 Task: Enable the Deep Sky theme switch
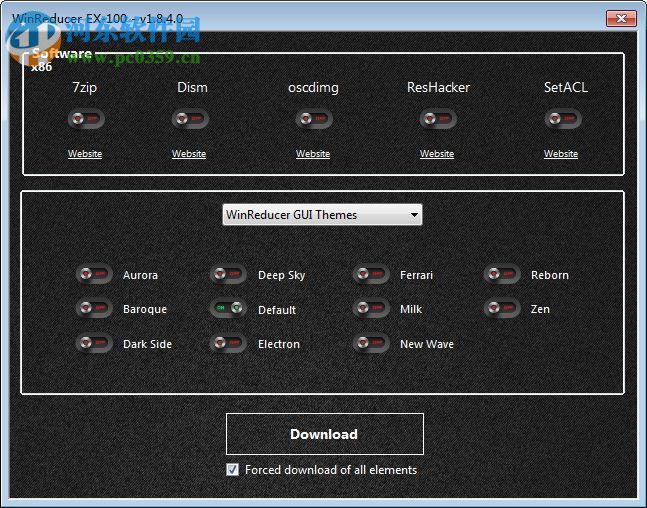(228, 274)
